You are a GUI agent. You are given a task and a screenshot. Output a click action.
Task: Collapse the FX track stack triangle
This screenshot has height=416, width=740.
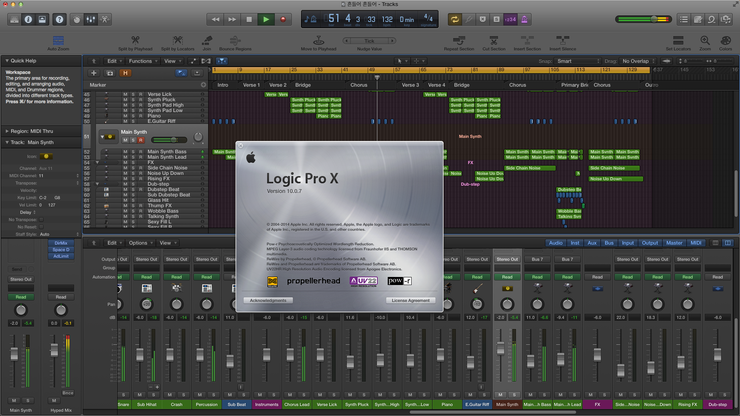point(98,162)
